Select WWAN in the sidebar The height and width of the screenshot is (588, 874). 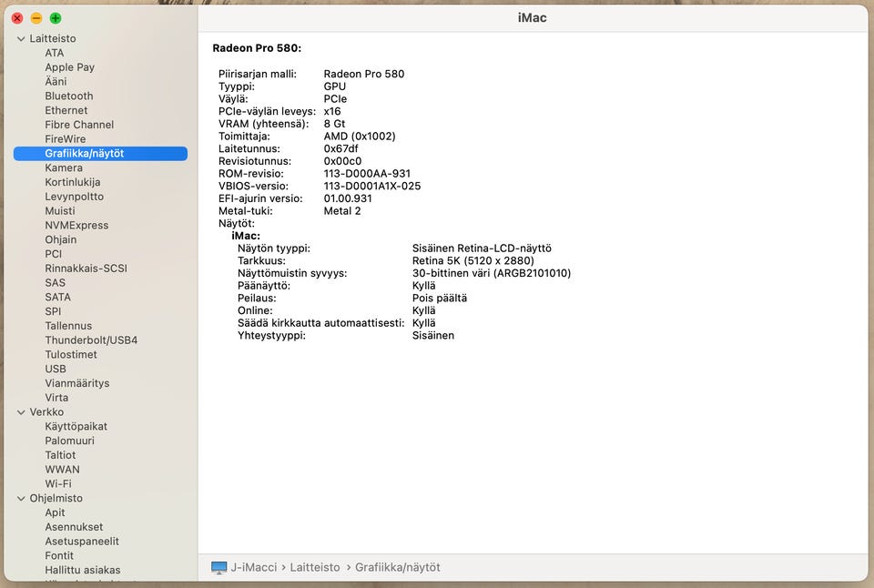click(63, 470)
